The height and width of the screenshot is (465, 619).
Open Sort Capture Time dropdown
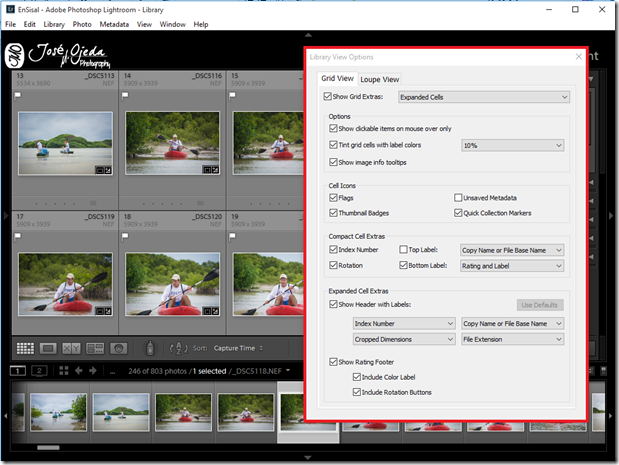pos(238,348)
